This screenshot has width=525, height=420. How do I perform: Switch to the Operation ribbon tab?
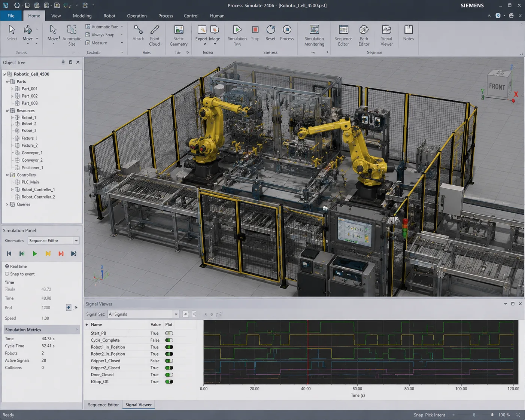(x=137, y=16)
